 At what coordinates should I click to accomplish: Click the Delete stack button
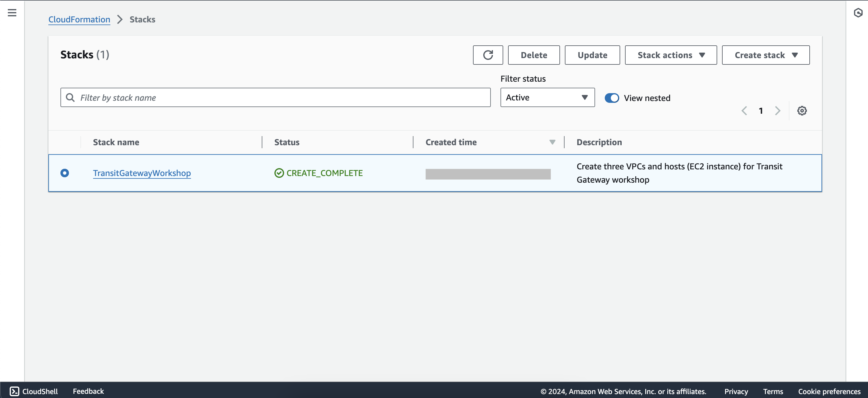click(x=534, y=54)
